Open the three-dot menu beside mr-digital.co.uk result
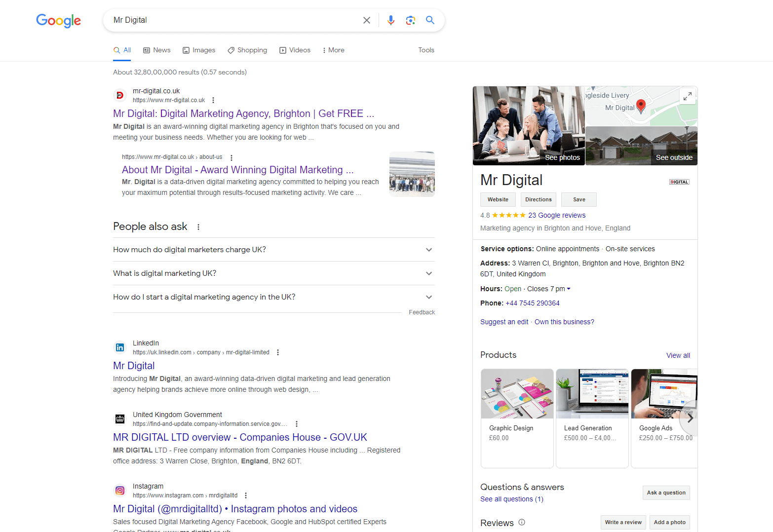Image resolution: width=773 pixels, height=532 pixels. point(213,100)
